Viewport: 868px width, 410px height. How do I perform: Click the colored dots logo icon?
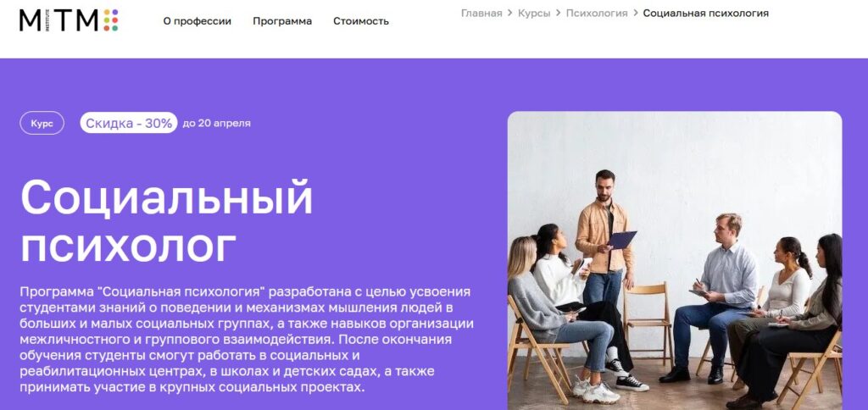click(111, 20)
